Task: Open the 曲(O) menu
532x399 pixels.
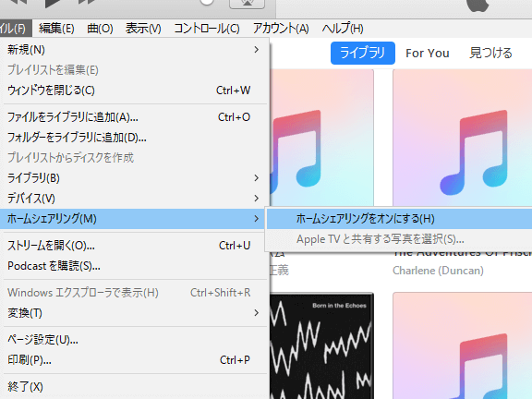Action: [x=100, y=28]
